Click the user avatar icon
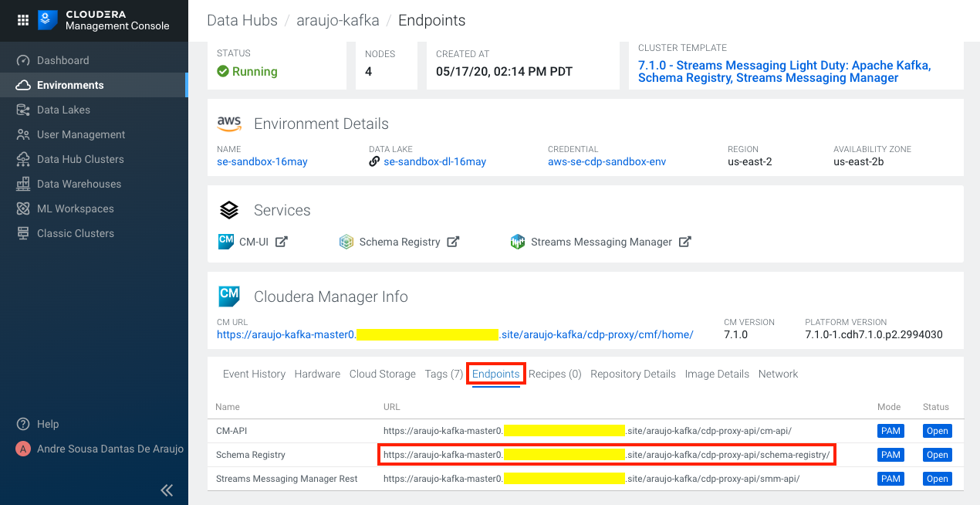 pyautogui.click(x=23, y=449)
